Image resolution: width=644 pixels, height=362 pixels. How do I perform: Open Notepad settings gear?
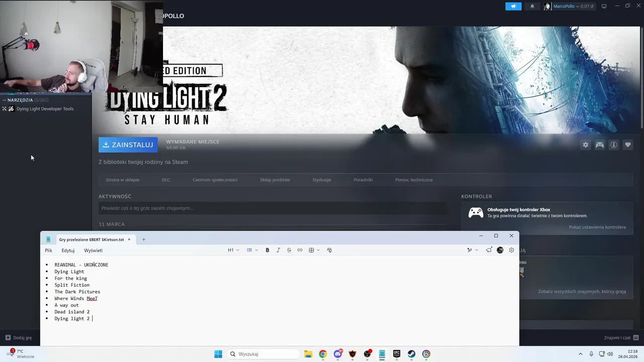coord(512,250)
